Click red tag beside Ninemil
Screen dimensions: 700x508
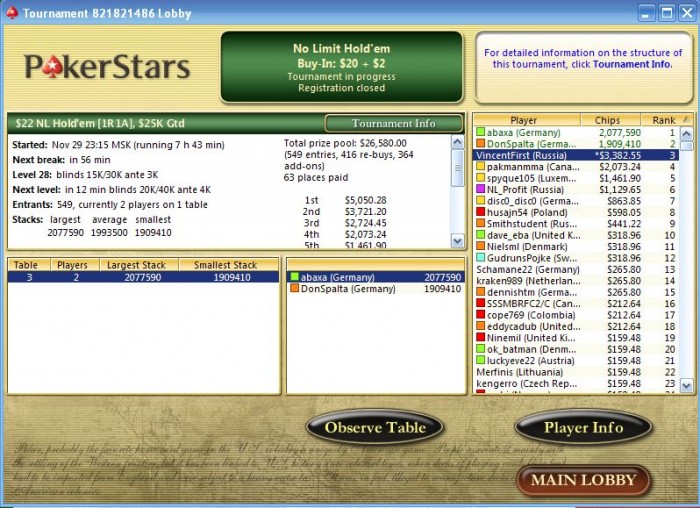[x=481, y=337]
